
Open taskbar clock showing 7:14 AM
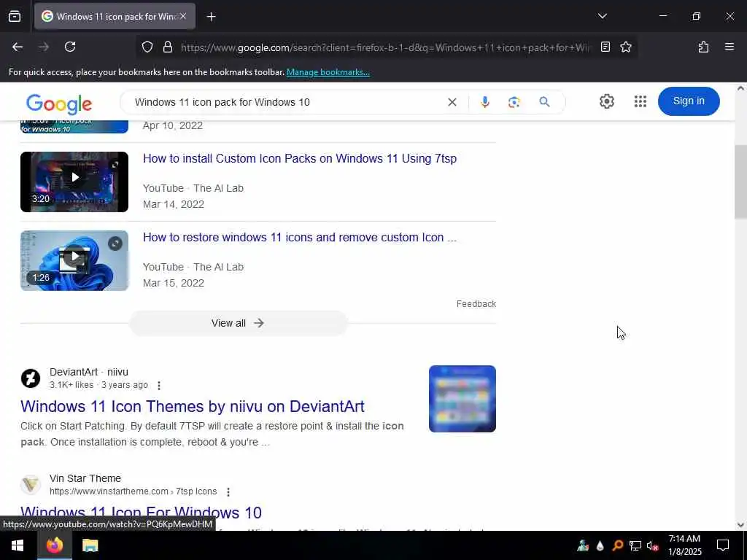(x=684, y=545)
